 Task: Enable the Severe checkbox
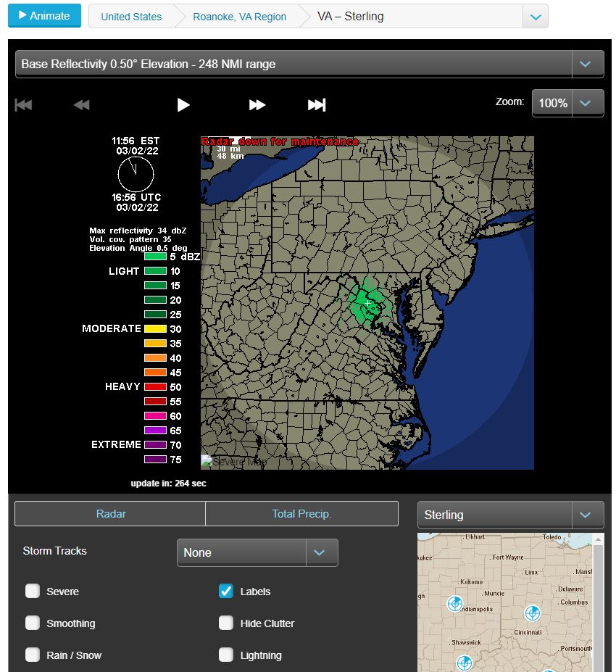pos(33,591)
